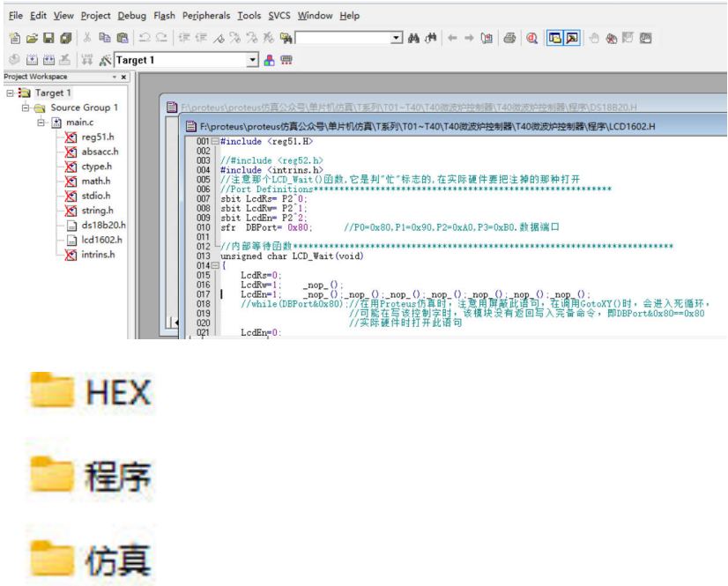Open the HEX folder
Screen dimensions: 728x586
point(91,392)
